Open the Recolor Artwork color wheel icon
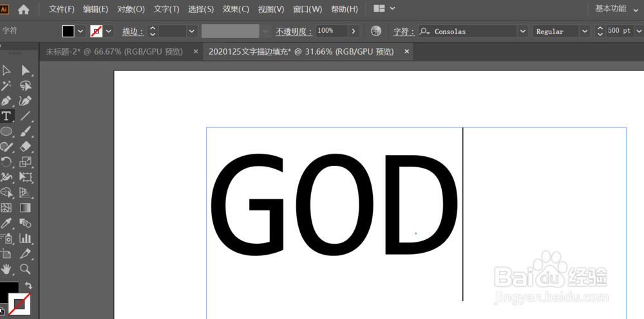Image resolution: width=644 pixels, height=319 pixels. [376, 31]
